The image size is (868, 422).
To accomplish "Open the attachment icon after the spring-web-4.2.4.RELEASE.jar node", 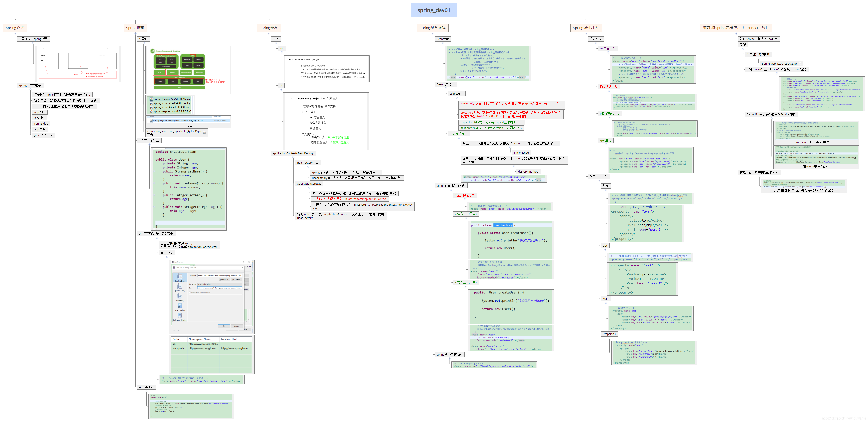I will [800, 63].
